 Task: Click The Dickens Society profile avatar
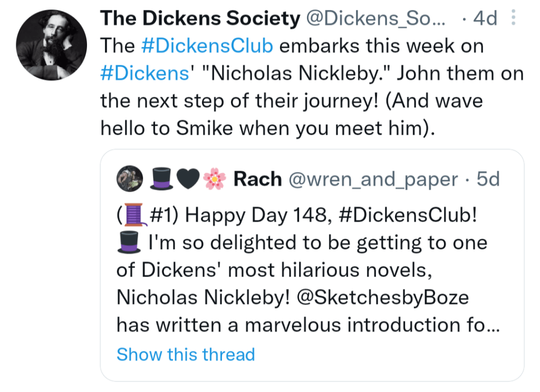pyautogui.click(x=51, y=44)
